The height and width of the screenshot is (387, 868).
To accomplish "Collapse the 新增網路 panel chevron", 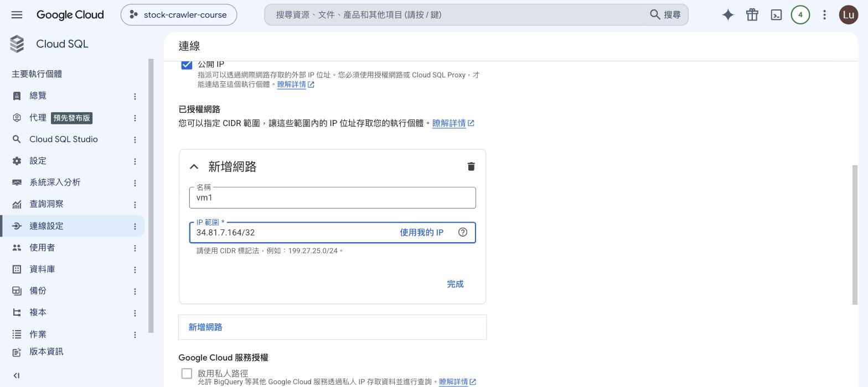I will point(194,166).
